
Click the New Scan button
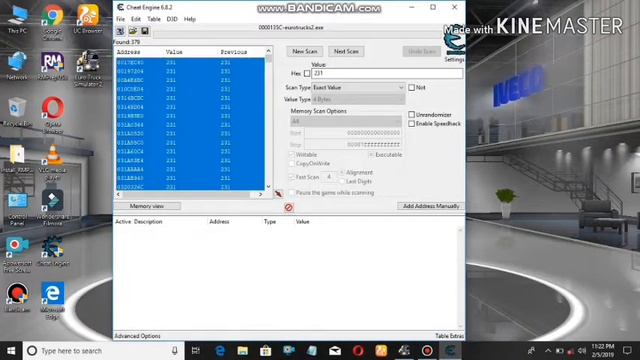click(x=305, y=51)
